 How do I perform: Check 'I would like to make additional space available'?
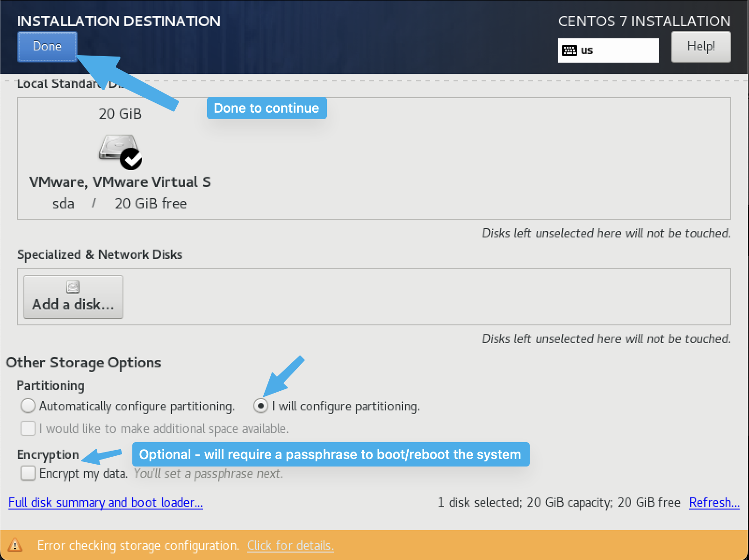(x=28, y=428)
